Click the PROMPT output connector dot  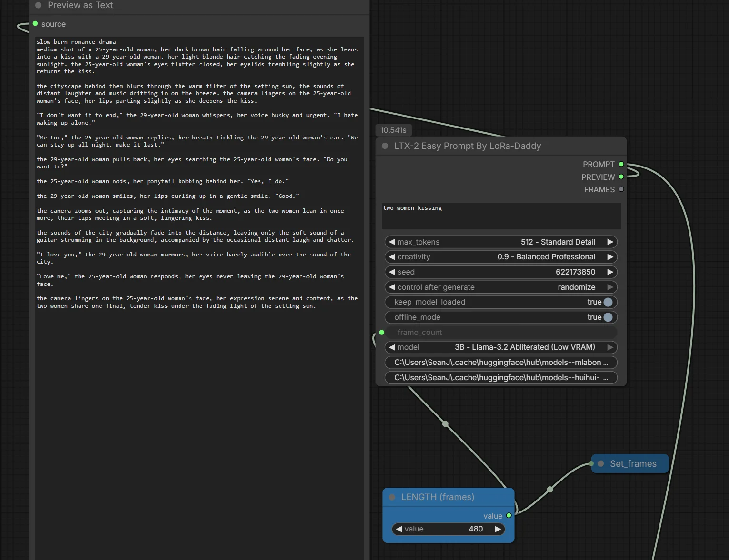click(x=621, y=164)
